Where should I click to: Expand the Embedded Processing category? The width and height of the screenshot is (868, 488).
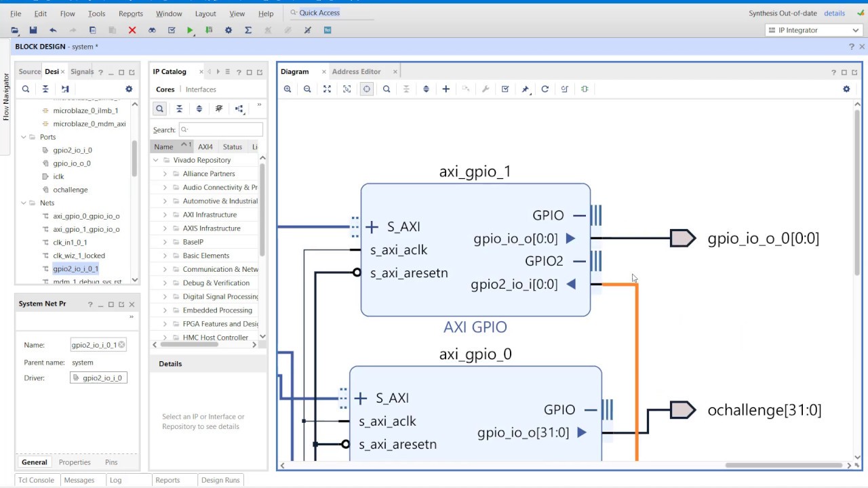[x=165, y=310]
